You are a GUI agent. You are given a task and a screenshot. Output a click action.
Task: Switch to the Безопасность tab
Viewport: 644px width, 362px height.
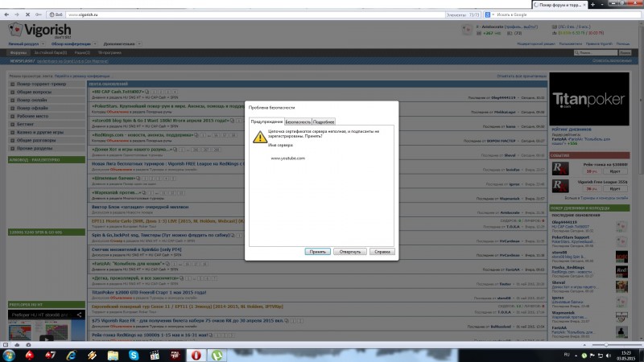point(298,122)
